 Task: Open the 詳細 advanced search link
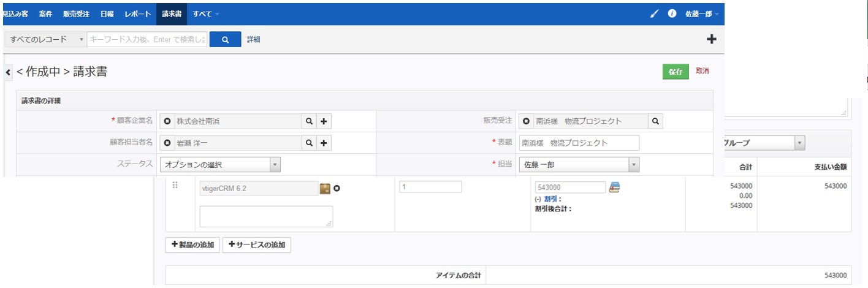tap(254, 39)
